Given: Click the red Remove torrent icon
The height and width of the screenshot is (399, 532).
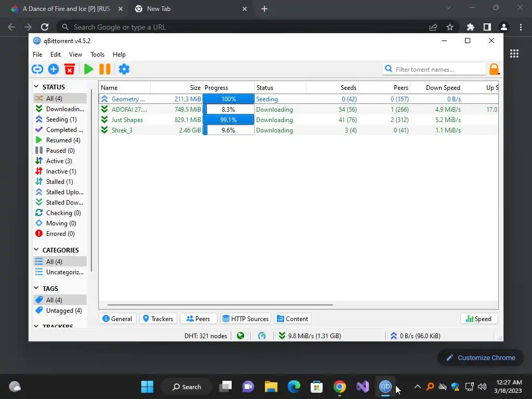Looking at the screenshot, I should tap(70, 69).
